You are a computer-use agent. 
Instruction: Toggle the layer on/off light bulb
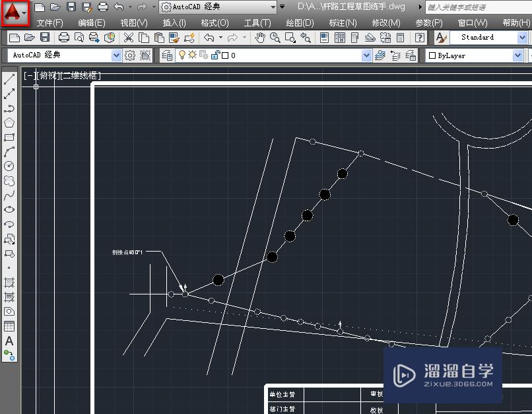point(181,55)
